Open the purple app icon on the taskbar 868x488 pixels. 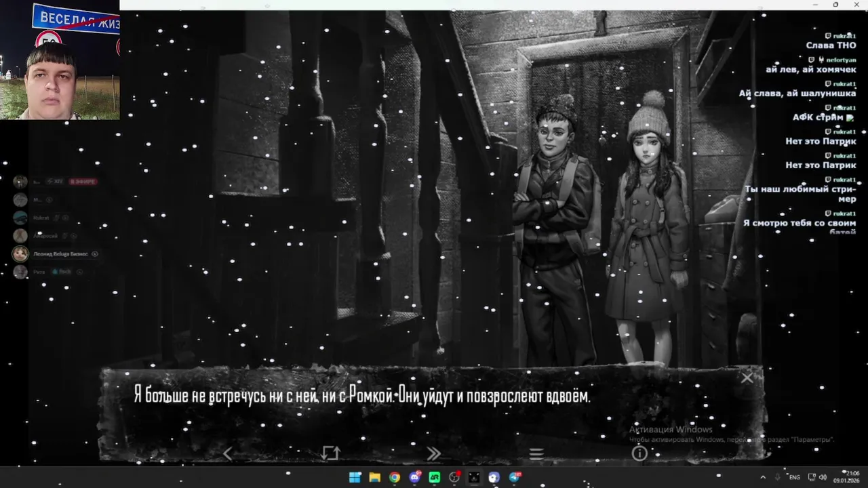coord(494,477)
